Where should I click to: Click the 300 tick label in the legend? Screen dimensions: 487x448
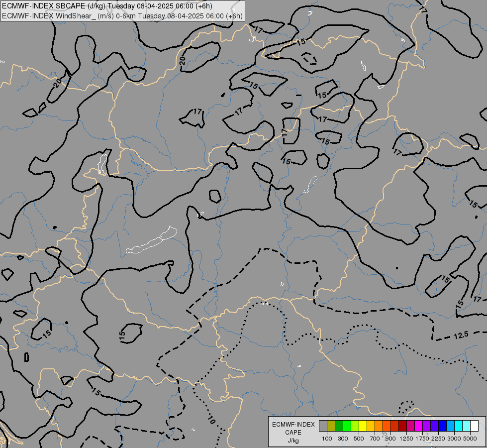pos(343,439)
